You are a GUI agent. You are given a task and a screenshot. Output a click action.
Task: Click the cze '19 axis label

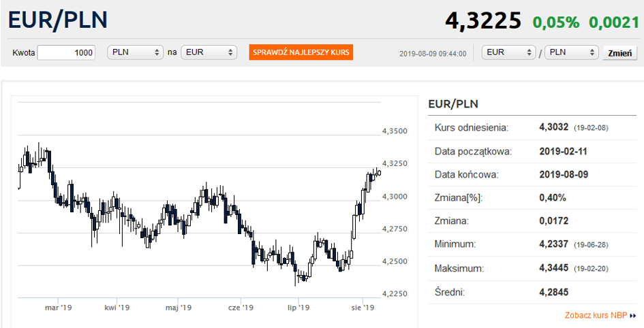[x=241, y=307]
